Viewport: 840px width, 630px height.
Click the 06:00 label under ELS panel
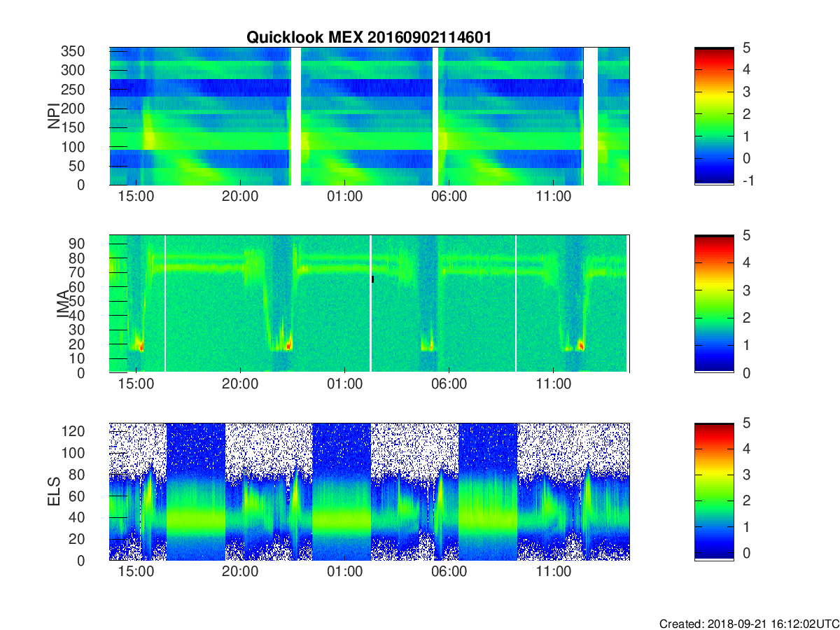(x=449, y=573)
